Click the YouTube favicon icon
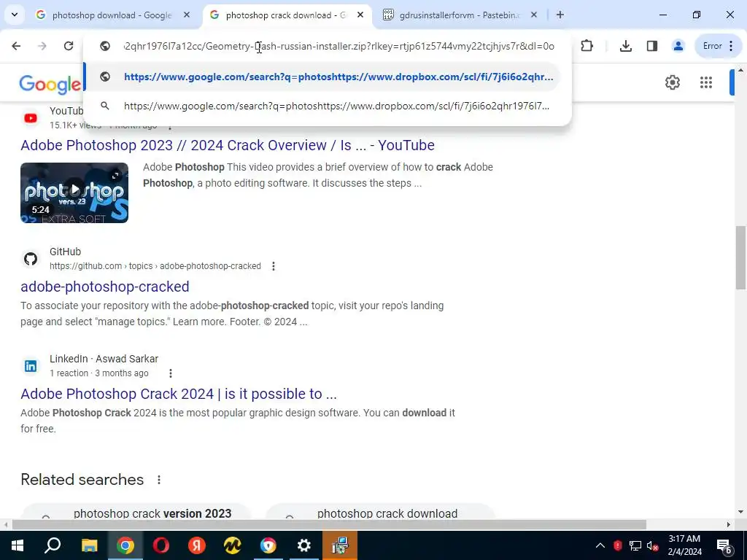 click(31, 118)
